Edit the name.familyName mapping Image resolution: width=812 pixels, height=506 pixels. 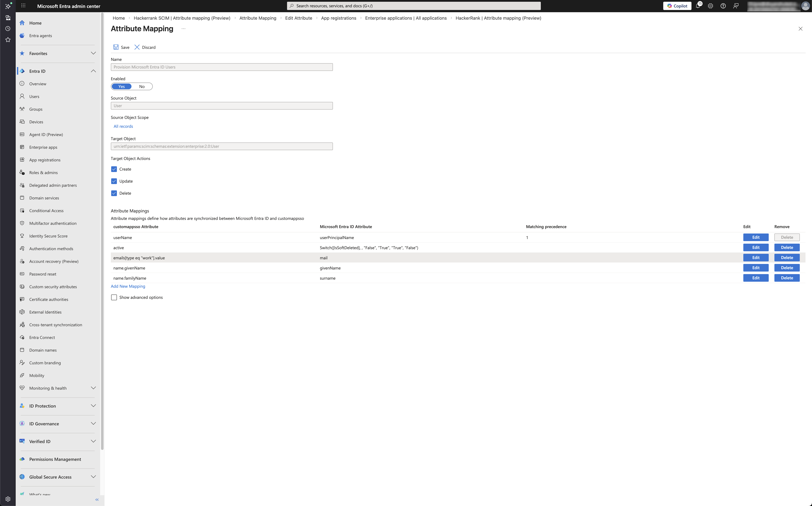[x=756, y=278]
